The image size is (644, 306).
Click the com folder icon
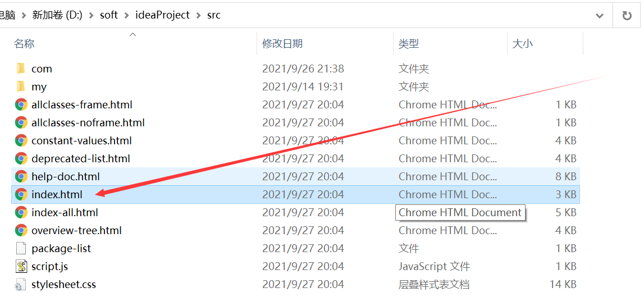(21, 68)
